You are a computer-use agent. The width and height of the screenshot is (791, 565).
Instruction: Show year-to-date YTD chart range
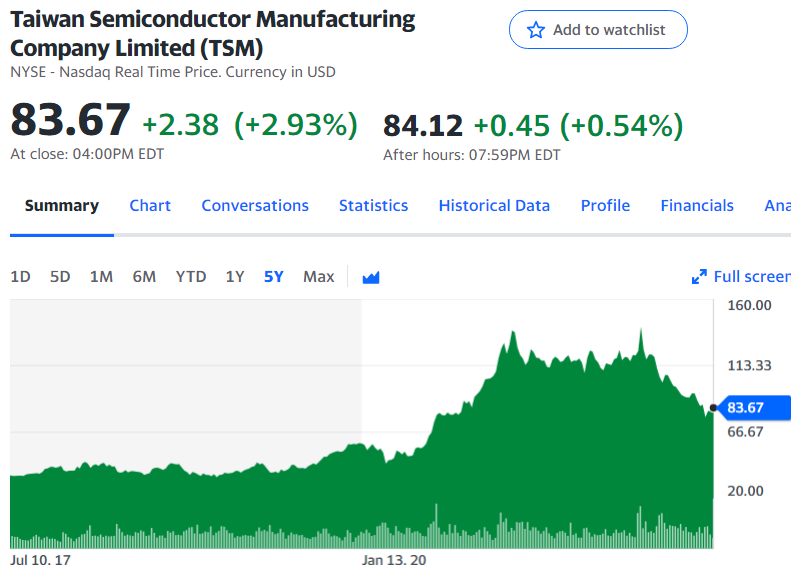click(x=191, y=276)
